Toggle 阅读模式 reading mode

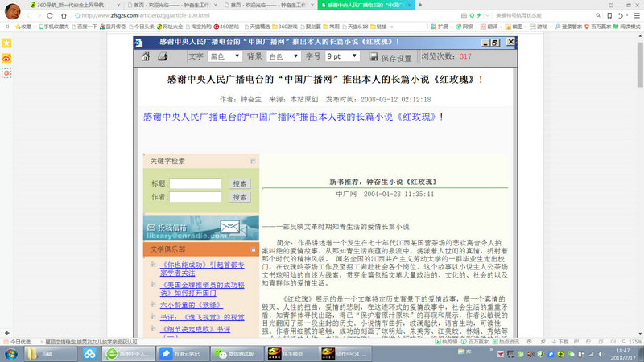click(627, 27)
